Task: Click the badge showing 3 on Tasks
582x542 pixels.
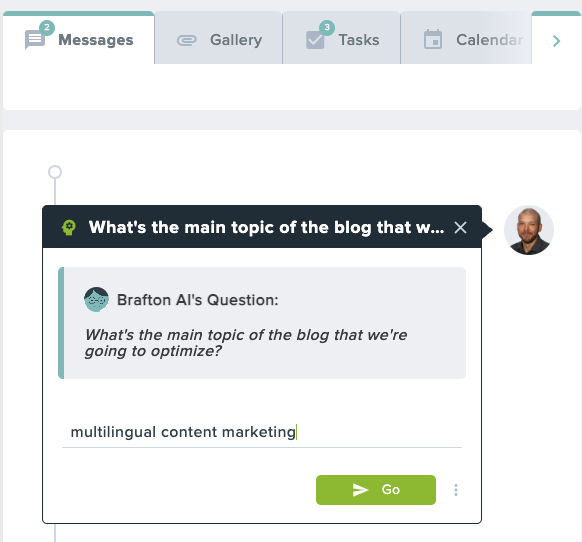Action: click(x=327, y=27)
